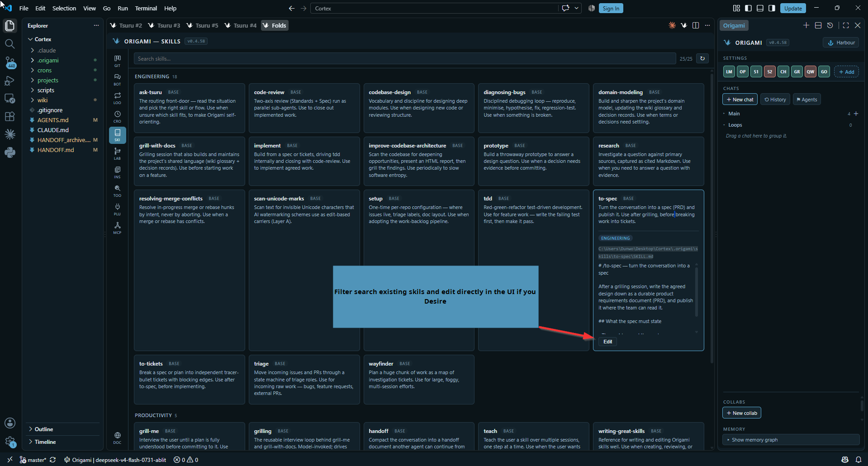The image size is (868, 466).
Task: Focus the Search skills field
Action: [x=404, y=58]
